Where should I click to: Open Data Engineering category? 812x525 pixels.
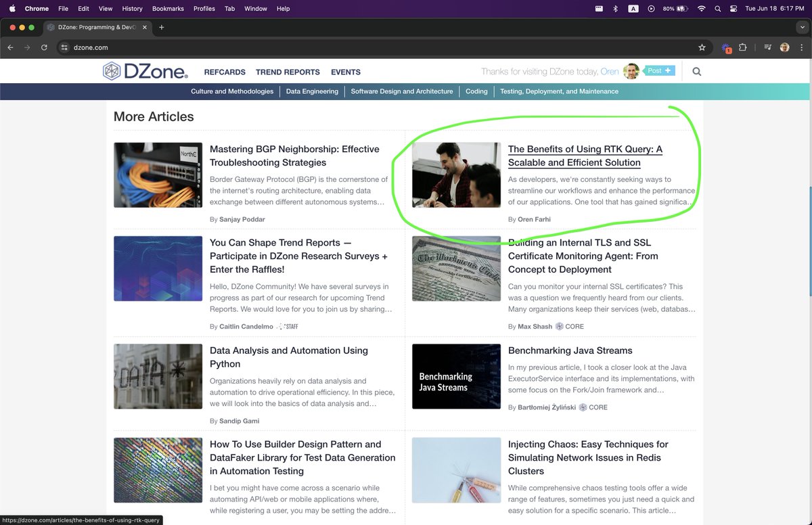tap(312, 91)
